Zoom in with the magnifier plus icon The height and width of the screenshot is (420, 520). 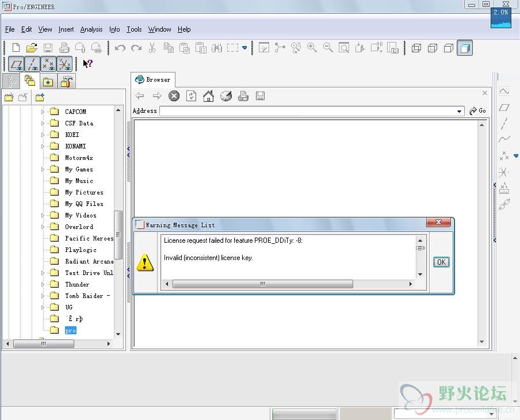coord(312,48)
